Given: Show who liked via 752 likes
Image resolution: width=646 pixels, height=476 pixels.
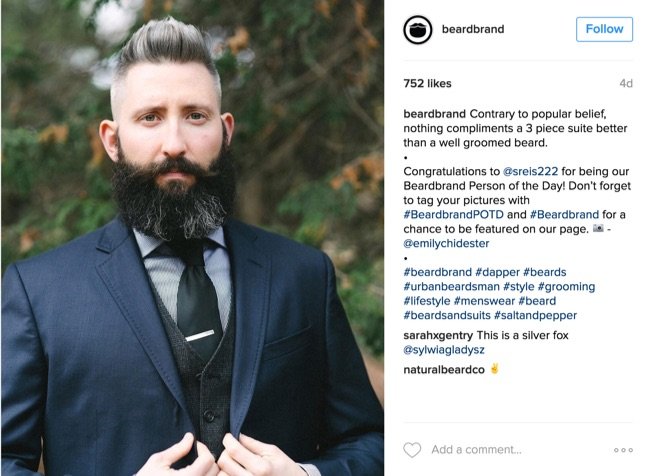Looking at the screenshot, I should (427, 84).
